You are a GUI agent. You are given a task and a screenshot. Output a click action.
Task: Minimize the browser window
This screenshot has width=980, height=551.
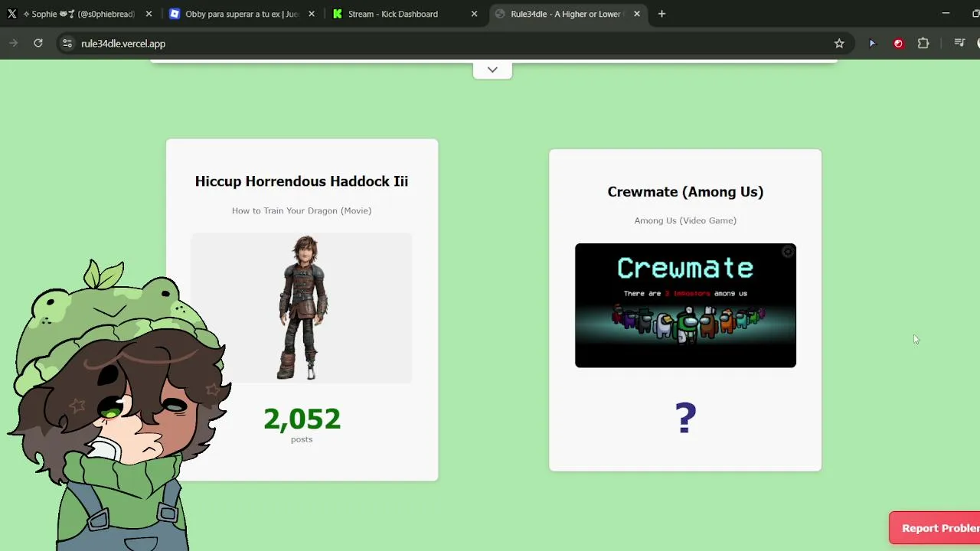click(x=946, y=14)
